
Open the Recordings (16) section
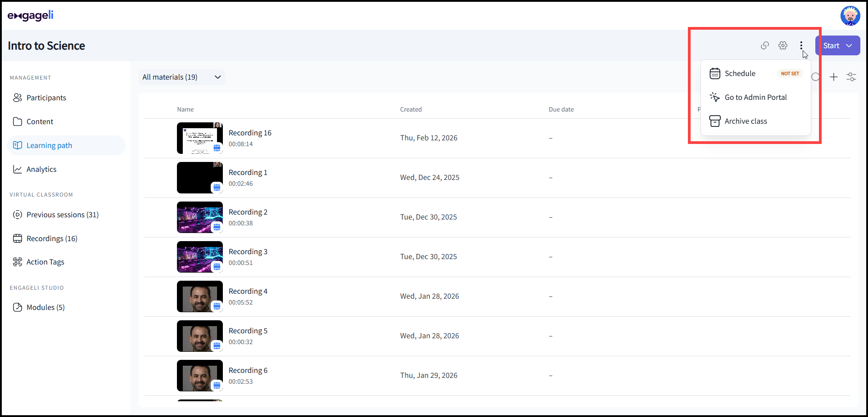tap(51, 238)
